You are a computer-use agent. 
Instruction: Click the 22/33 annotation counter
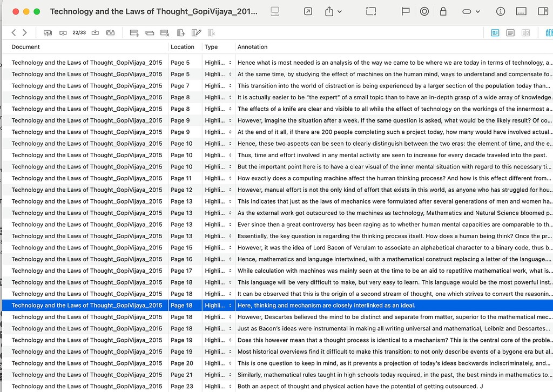click(78, 32)
